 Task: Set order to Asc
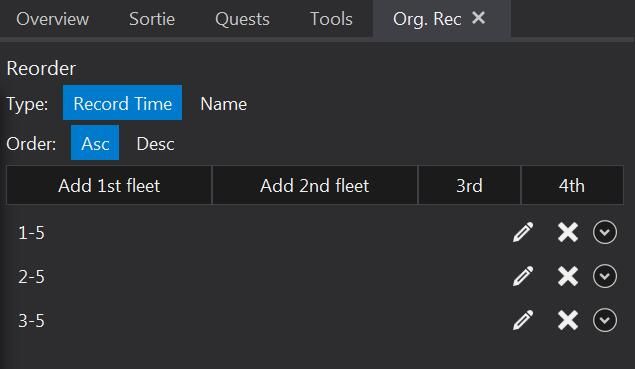click(95, 142)
